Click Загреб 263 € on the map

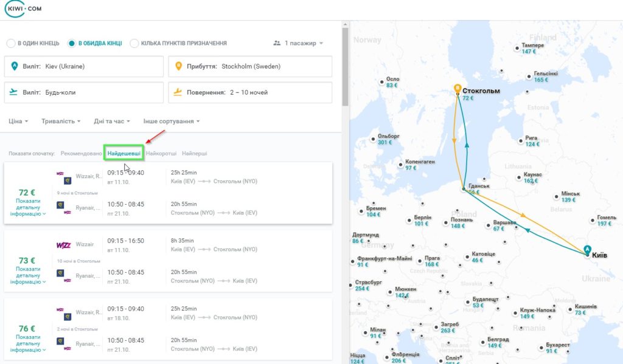tap(447, 327)
